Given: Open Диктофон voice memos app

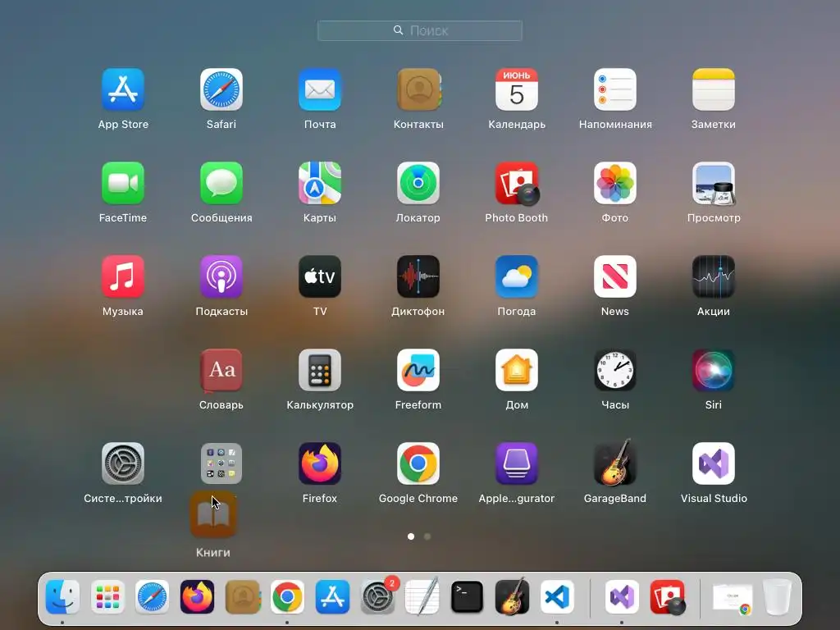Looking at the screenshot, I should [x=418, y=276].
